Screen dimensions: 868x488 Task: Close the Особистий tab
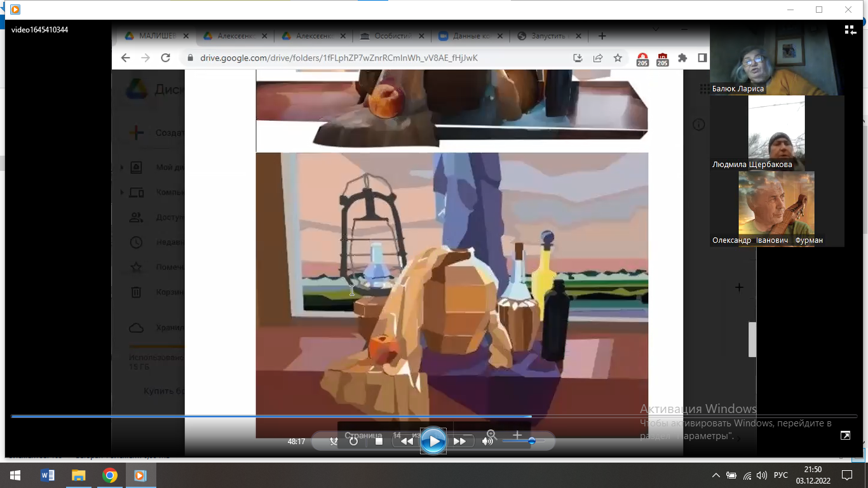[x=422, y=36]
